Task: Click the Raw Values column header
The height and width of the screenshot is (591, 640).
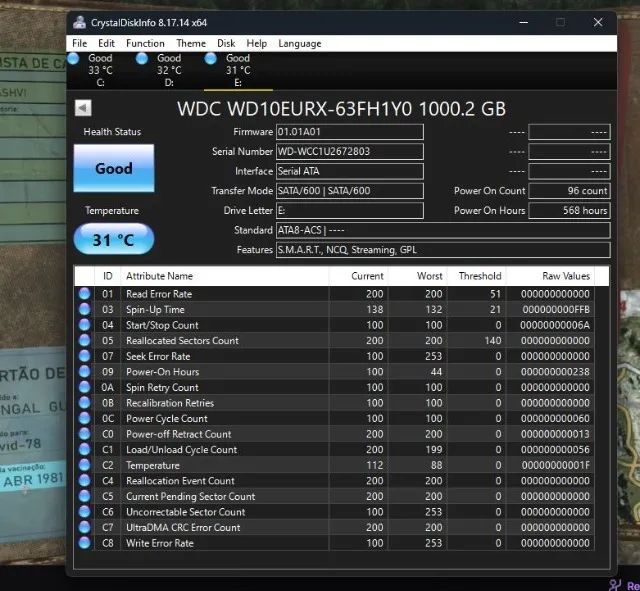Action: [551, 276]
